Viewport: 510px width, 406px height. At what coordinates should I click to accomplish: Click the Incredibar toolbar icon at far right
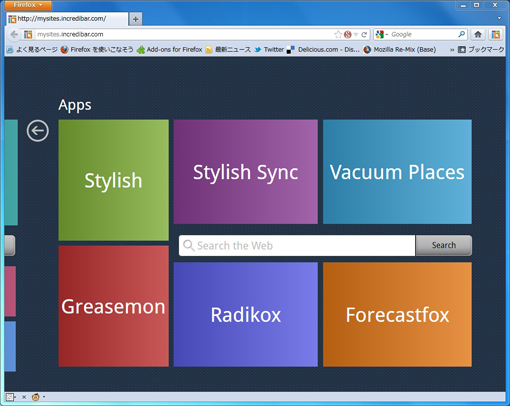(x=496, y=34)
